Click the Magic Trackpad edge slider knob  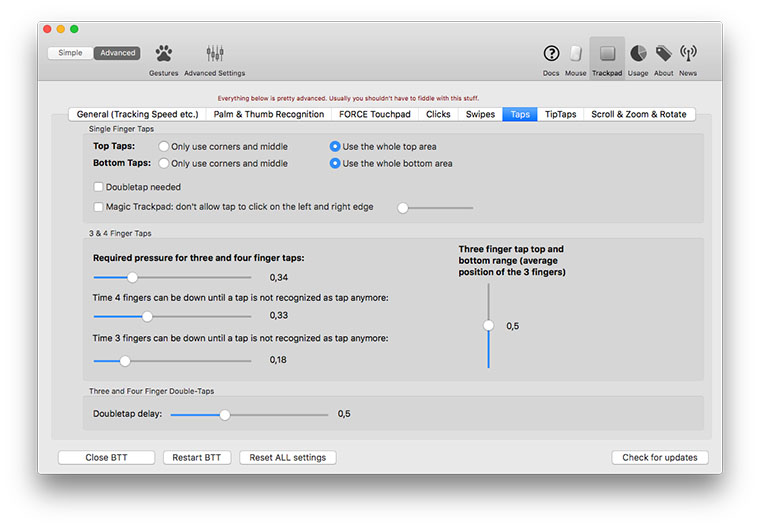pyautogui.click(x=403, y=208)
